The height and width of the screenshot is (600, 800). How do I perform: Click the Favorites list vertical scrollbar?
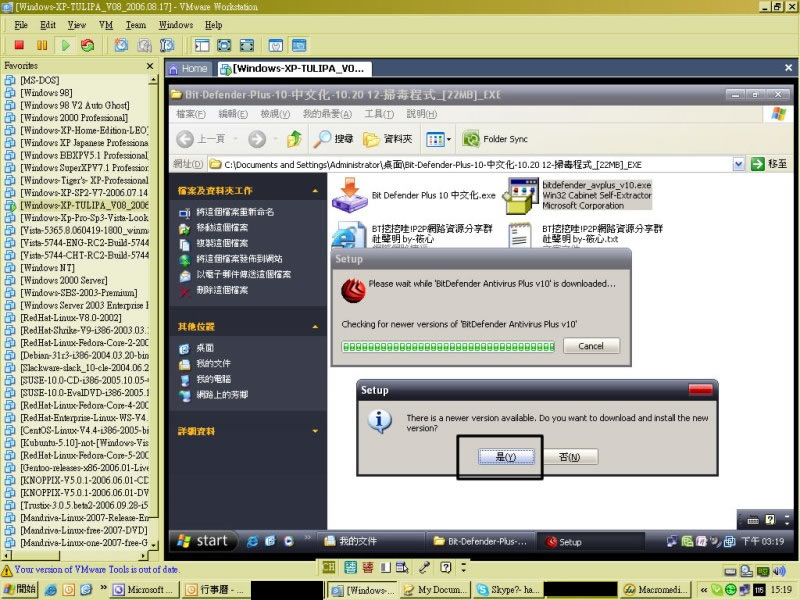point(153,313)
